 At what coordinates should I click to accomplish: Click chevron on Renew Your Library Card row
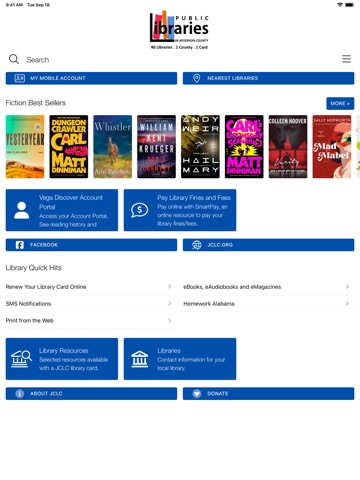click(x=170, y=287)
